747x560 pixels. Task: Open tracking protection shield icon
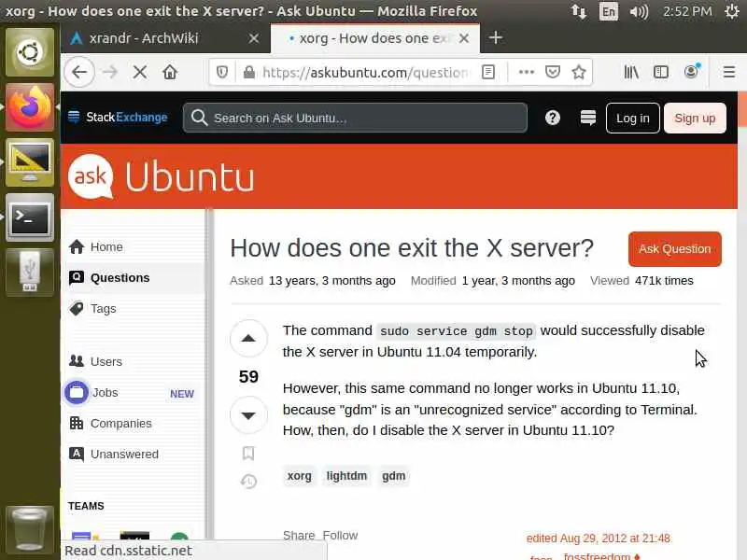click(x=222, y=73)
